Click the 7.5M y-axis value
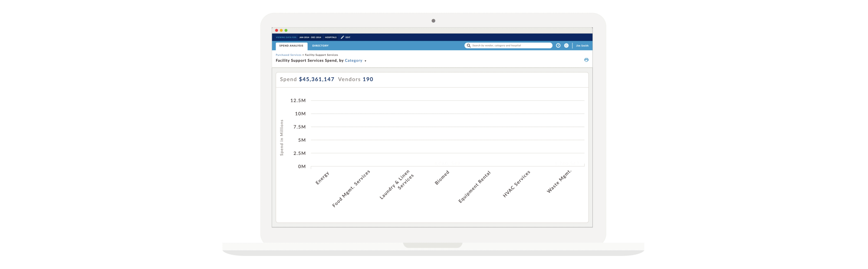This screenshot has width=868, height=269. (299, 127)
